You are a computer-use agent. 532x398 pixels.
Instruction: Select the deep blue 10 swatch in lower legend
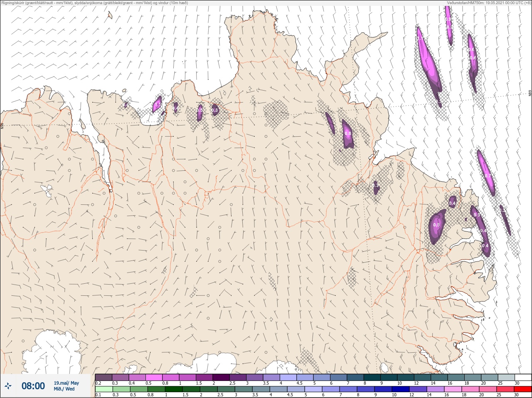click(x=401, y=389)
